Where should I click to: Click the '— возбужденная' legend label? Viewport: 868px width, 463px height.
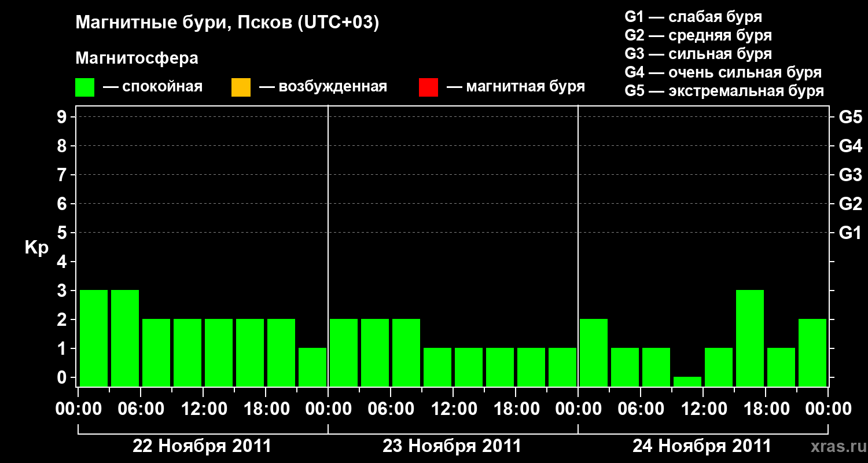click(323, 87)
